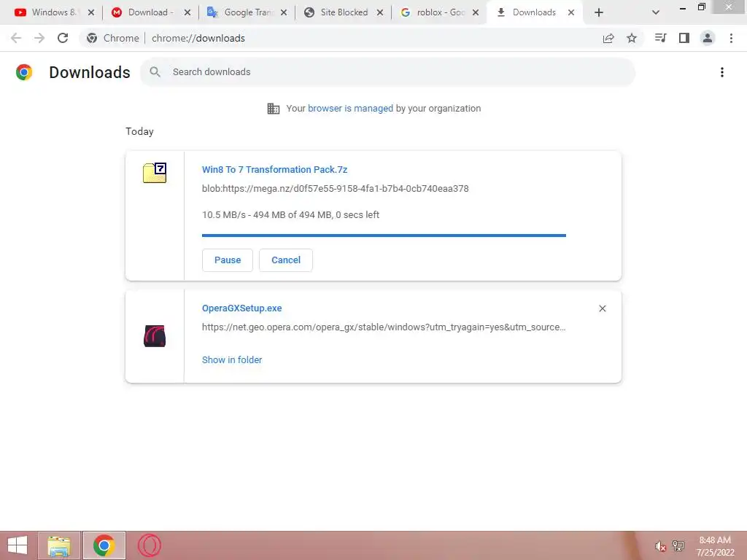Click the Chrome taskbar icon

click(104, 545)
